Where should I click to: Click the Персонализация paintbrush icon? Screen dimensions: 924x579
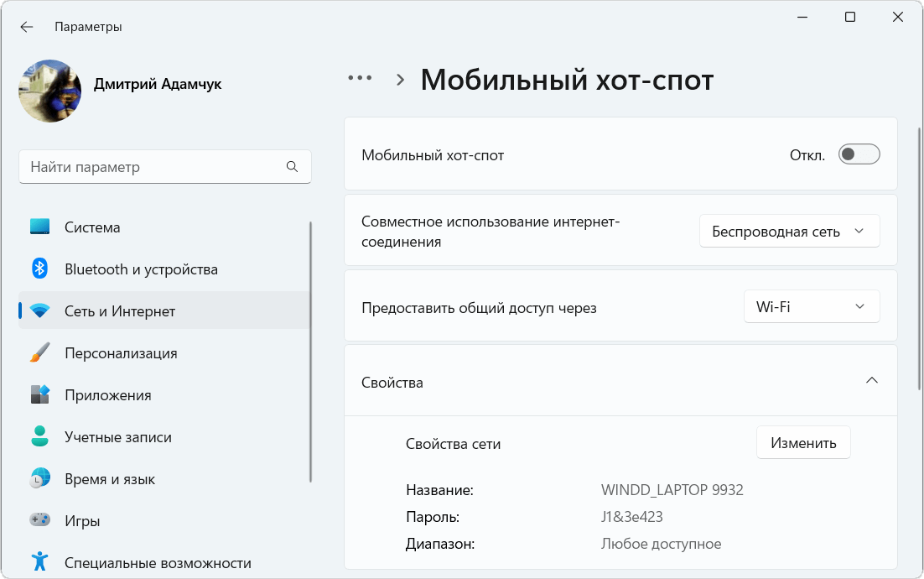39,353
